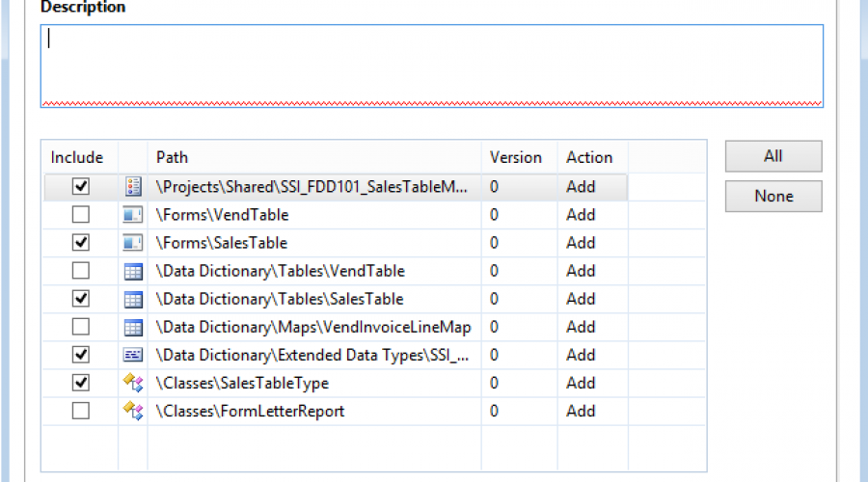Focus the Description text box
The height and width of the screenshot is (482, 868).
(x=431, y=66)
